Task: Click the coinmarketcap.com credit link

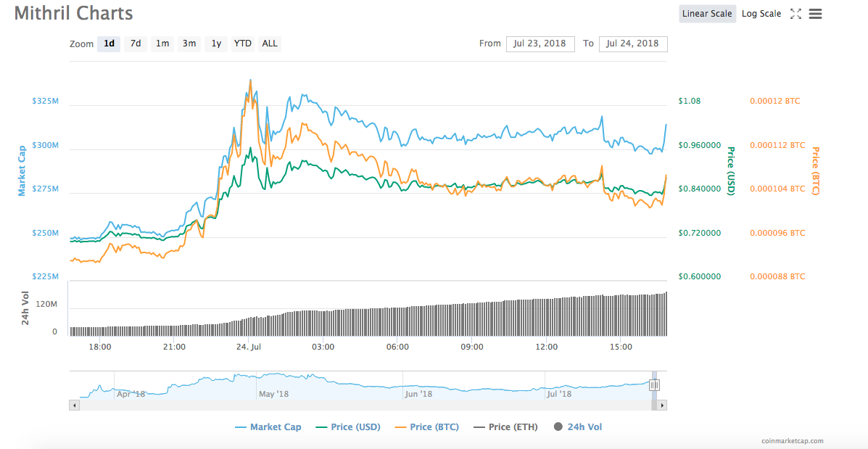Action: point(792,441)
